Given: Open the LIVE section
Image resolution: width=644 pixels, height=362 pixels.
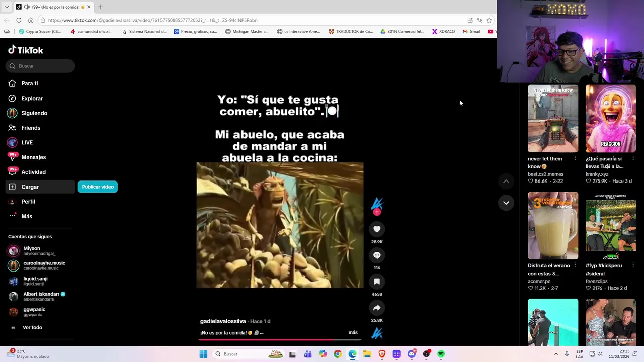Looking at the screenshot, I should tap(27, 142).
